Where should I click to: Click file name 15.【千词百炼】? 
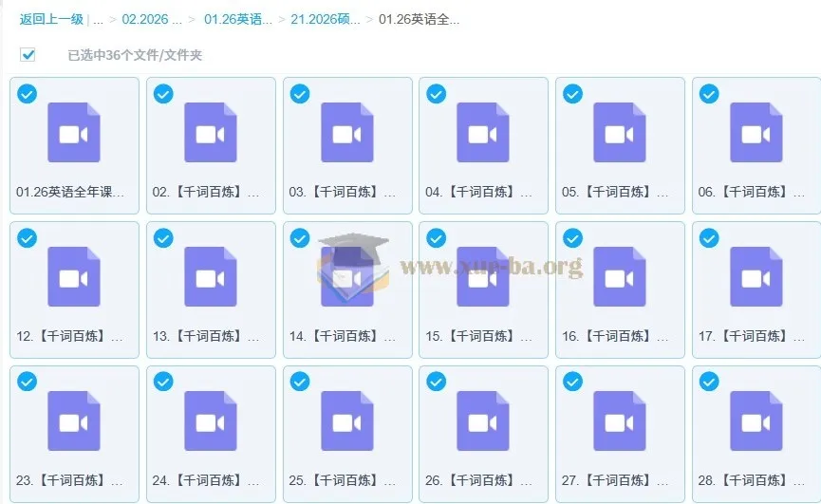point(478,336)
